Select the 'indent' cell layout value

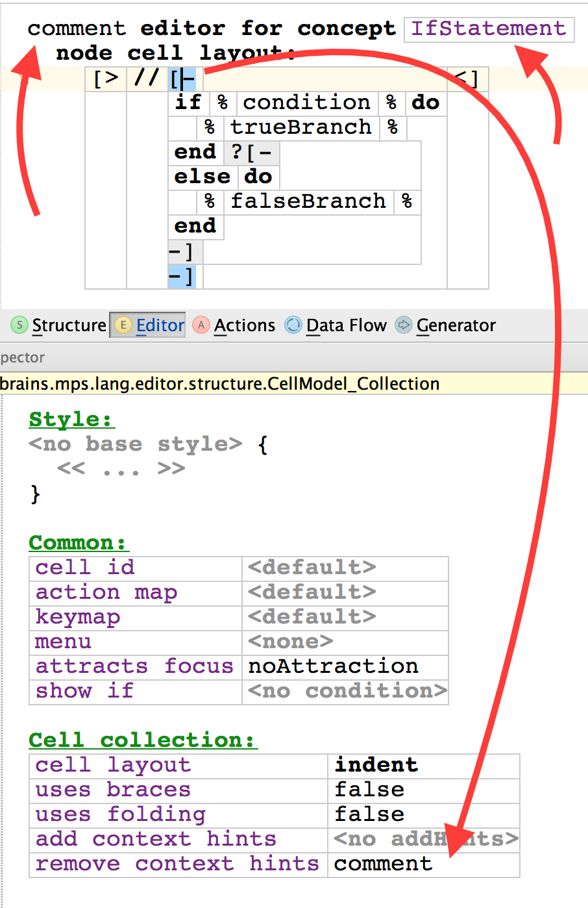click(376, 765)
